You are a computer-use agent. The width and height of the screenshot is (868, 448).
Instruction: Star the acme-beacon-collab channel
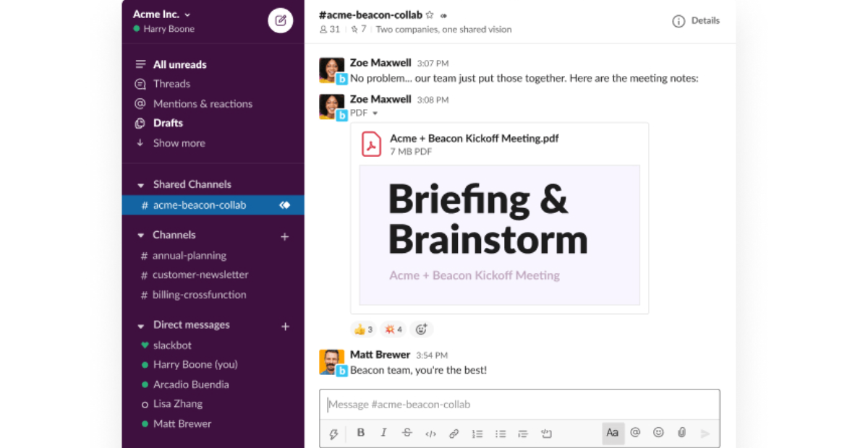[x=430, y=14]
